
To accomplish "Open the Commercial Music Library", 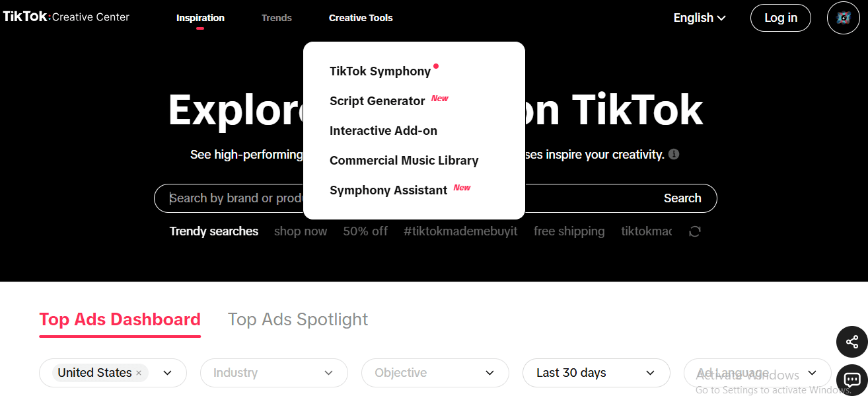I will pos(404,161).
